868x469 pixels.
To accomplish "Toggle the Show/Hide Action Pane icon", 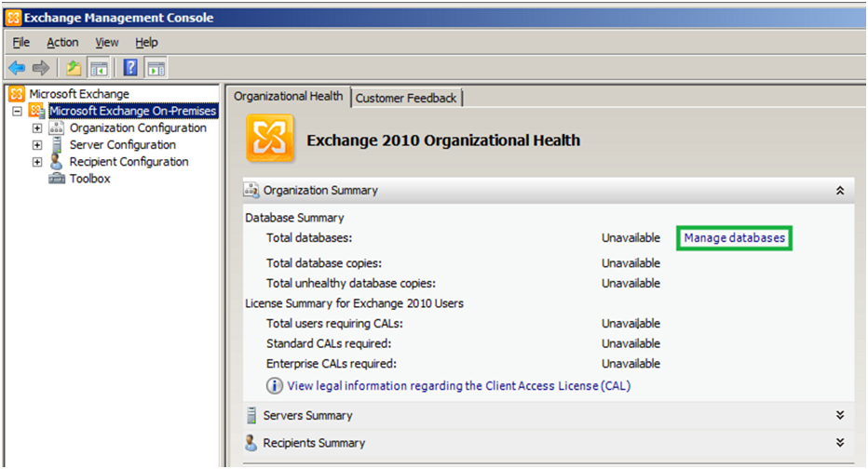I will tap(156, 69).
